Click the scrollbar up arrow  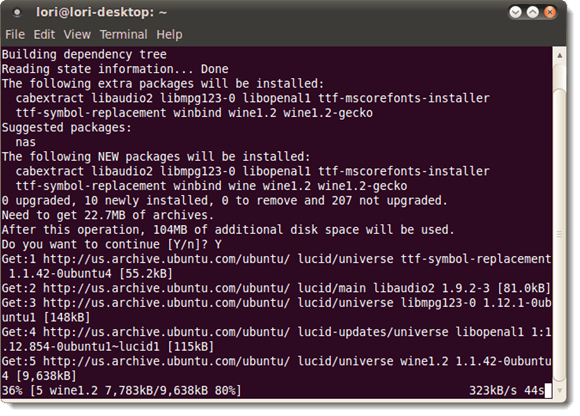pyautogui.click(x=559, y=55)
